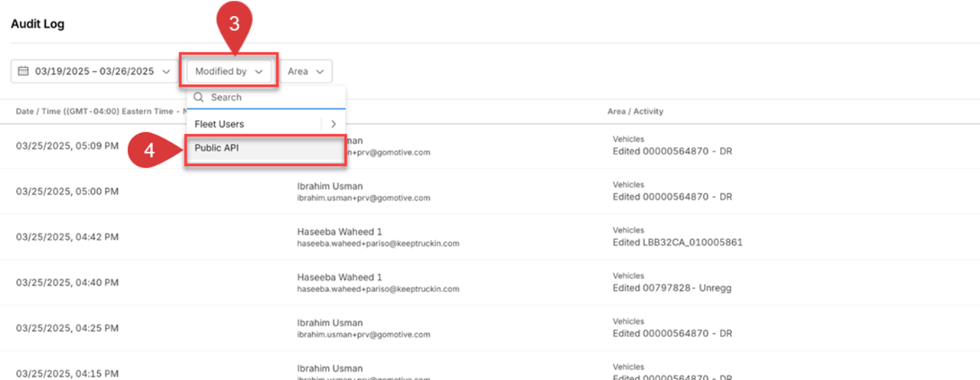The image size is (980, 380).
Task: Click the red step 4 marker
Action: coord(149,150)
